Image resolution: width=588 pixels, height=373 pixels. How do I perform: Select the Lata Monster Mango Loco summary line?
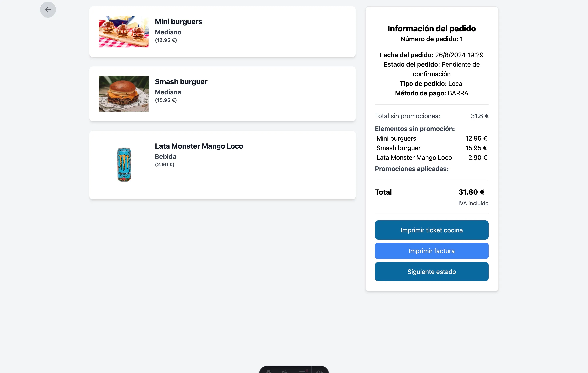(x=414, y=158)
